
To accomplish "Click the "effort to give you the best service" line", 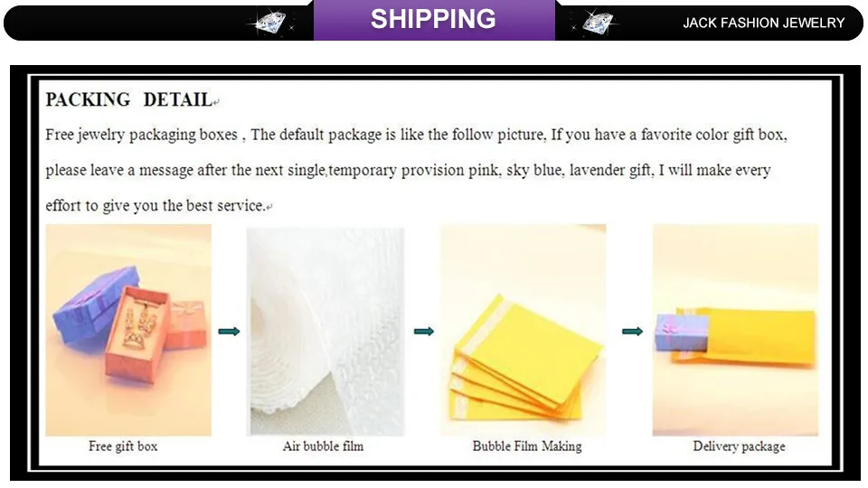I will pos(156,206).
